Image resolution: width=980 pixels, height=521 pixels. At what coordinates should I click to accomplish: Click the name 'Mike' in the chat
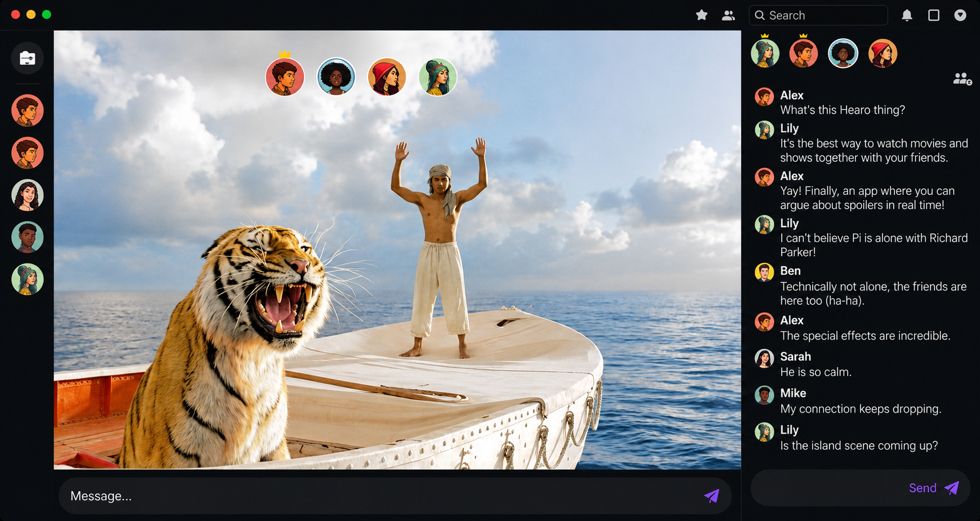[793, 393]
